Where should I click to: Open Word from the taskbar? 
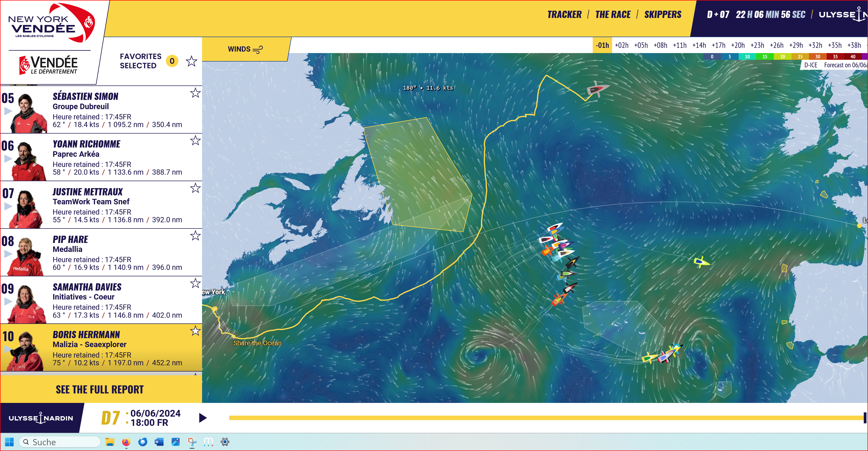click(x=159, y=442)
